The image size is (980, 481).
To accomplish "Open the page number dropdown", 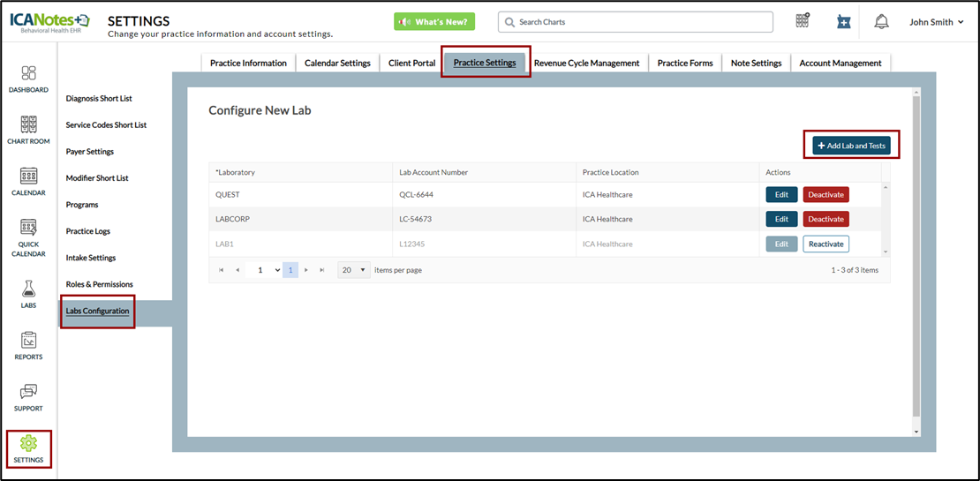I will click(x=264, y=270).
